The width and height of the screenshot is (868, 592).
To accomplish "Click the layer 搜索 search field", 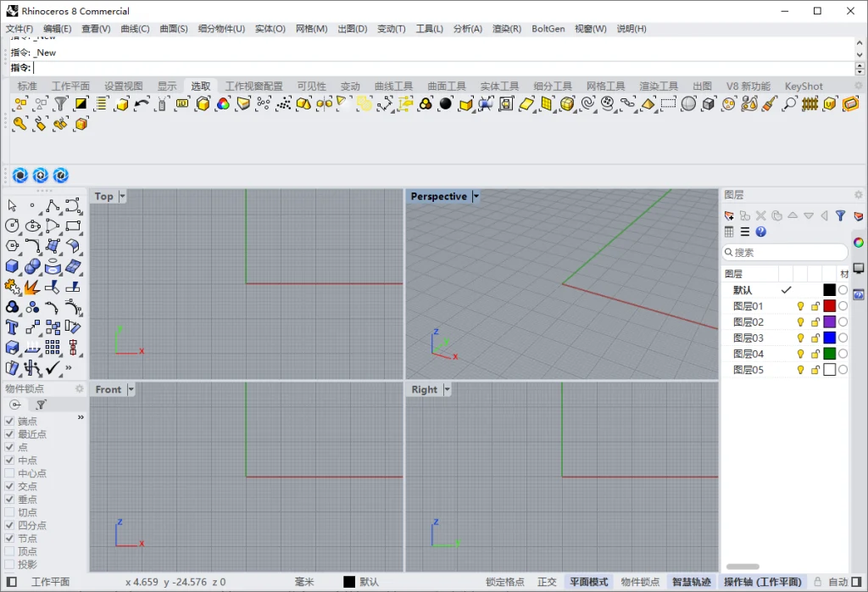I will 785,253.
